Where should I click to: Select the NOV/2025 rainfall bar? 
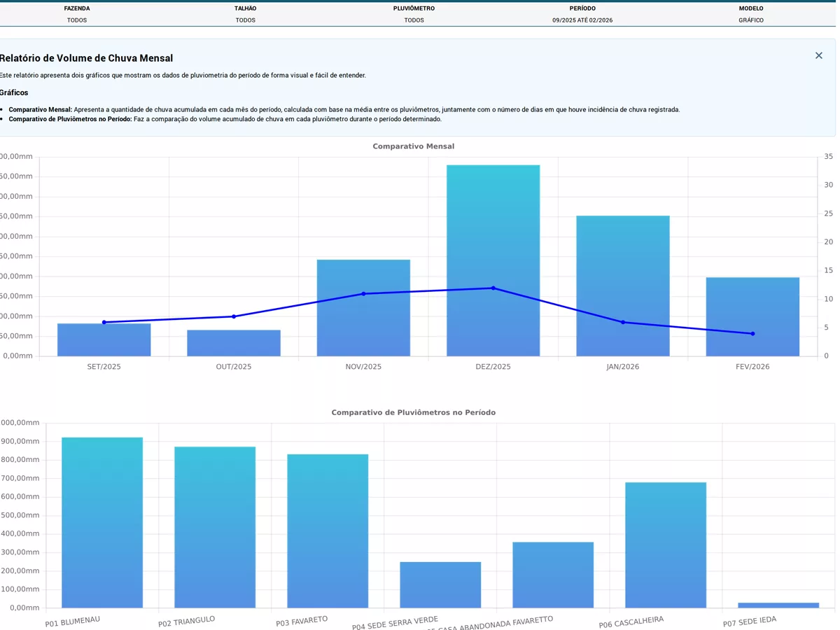click(x=363, y=308)
